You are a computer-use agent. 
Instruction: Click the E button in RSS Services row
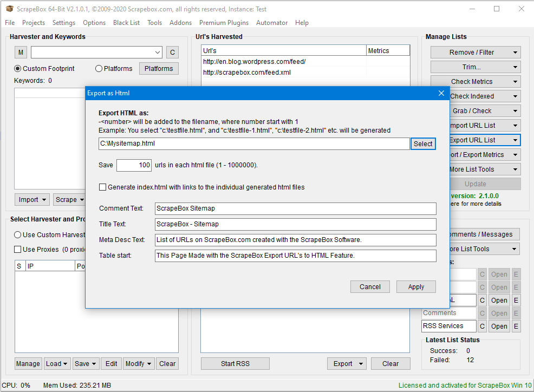coord(516,326)
